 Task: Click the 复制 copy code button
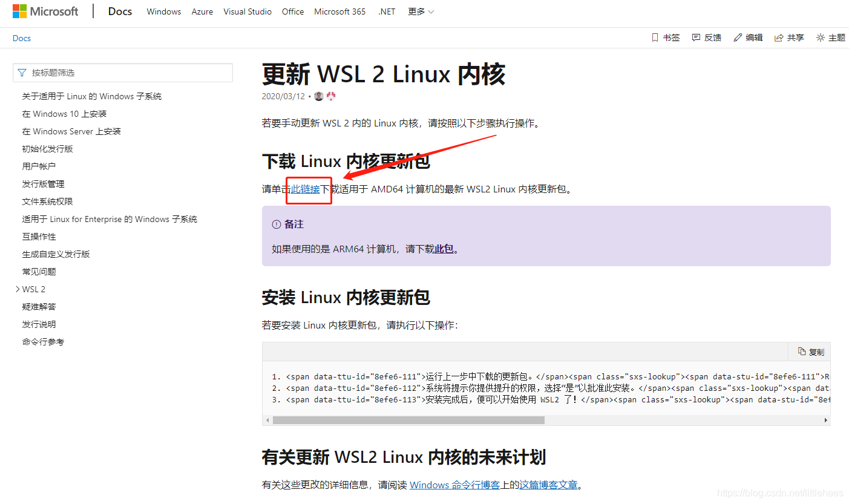tap(810, 352)
